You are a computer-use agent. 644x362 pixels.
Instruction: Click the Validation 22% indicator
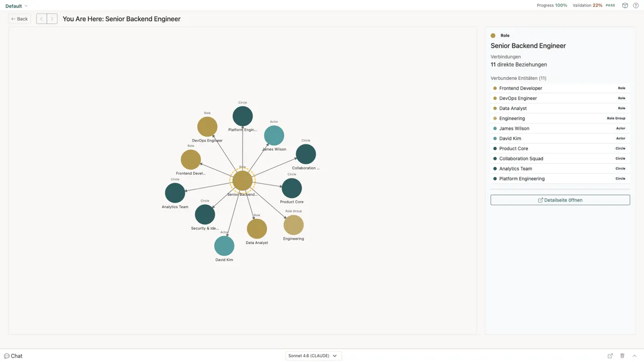click(587, 5)
